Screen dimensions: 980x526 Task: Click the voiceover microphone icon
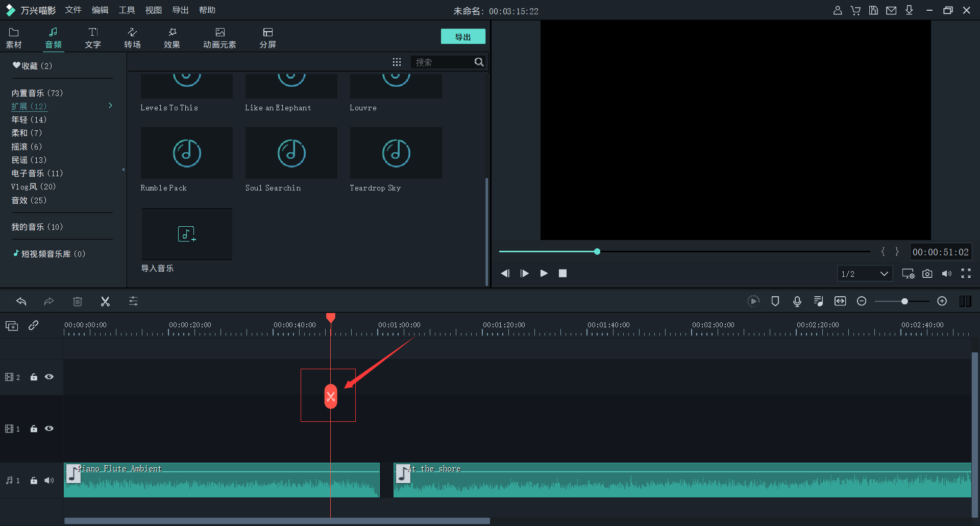pos(797,301)
